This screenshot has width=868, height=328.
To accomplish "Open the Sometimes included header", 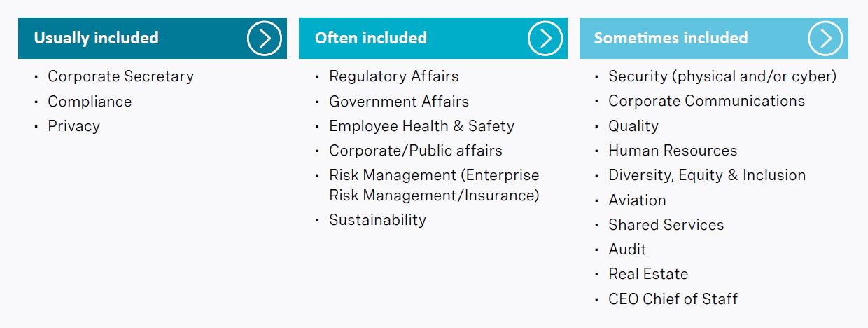I will coord(714,38).
